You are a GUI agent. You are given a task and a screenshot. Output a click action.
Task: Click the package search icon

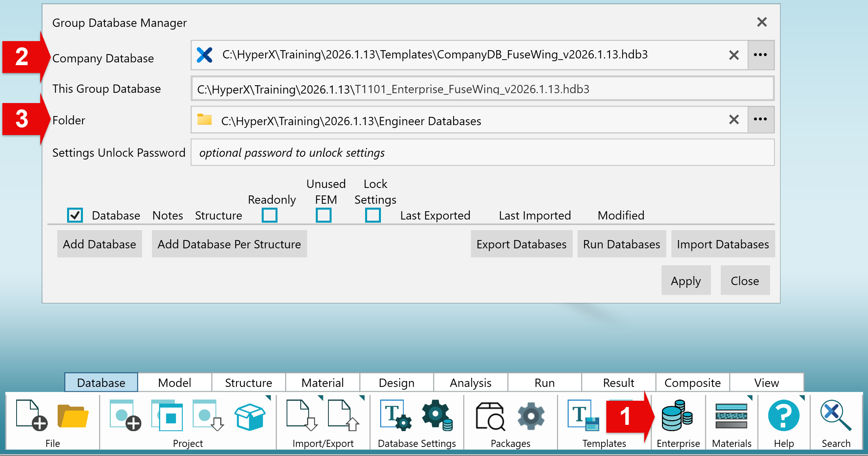490,416
